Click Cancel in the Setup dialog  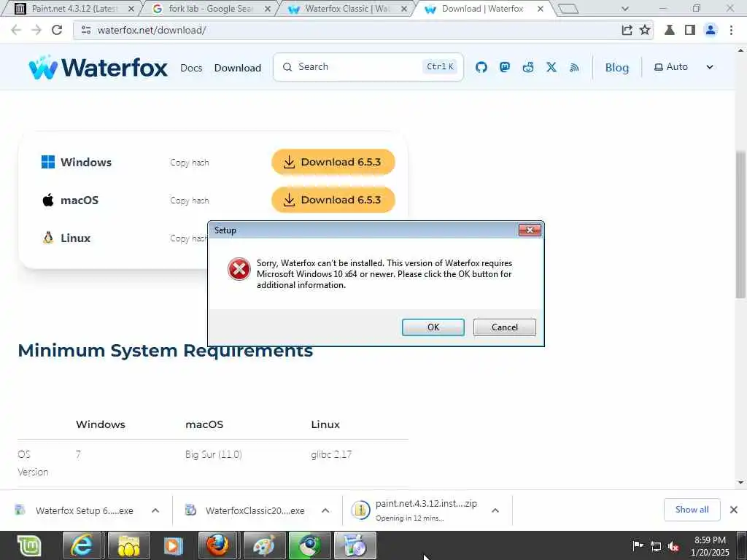[x=505, y=327]
